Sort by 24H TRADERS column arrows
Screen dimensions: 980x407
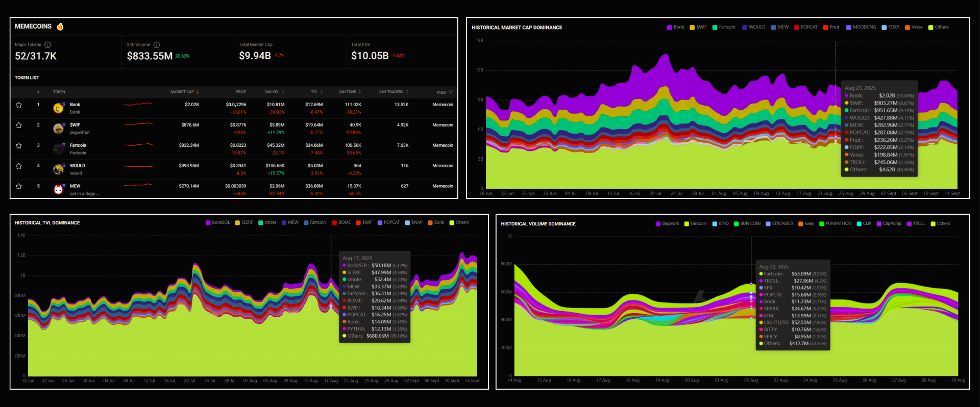(407, 92)
